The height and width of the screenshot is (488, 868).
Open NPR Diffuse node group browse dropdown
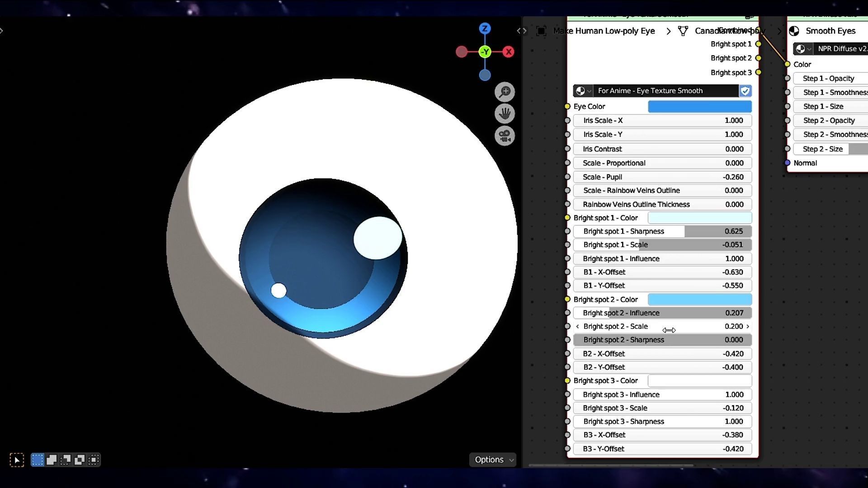coord(803,49)
